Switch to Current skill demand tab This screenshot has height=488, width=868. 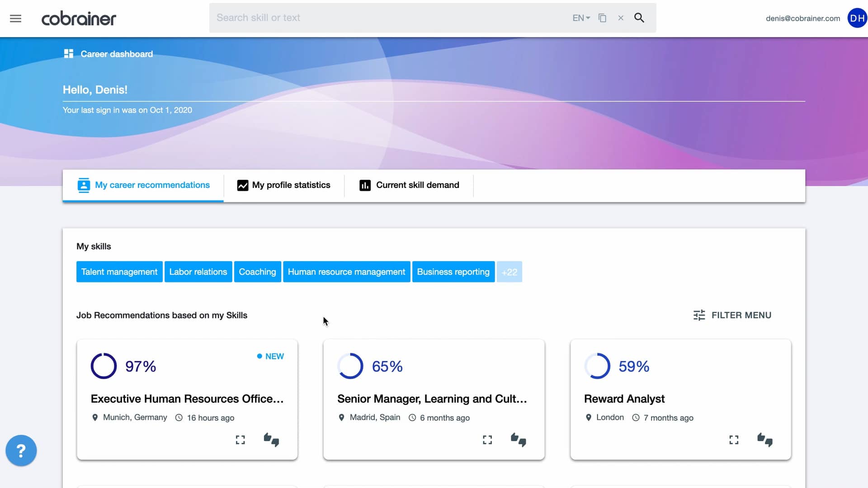tap(409, 185)
